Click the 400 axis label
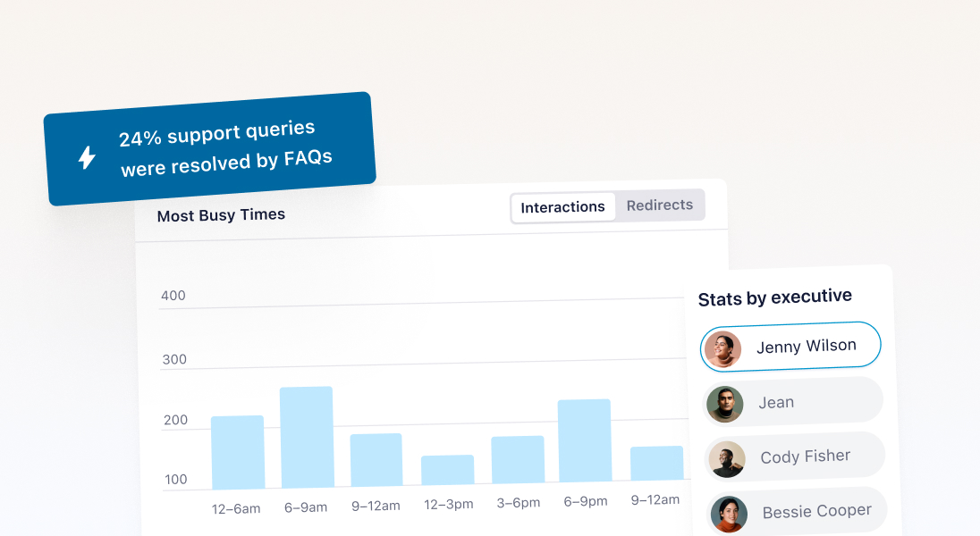980x536 pixels. 174,296
